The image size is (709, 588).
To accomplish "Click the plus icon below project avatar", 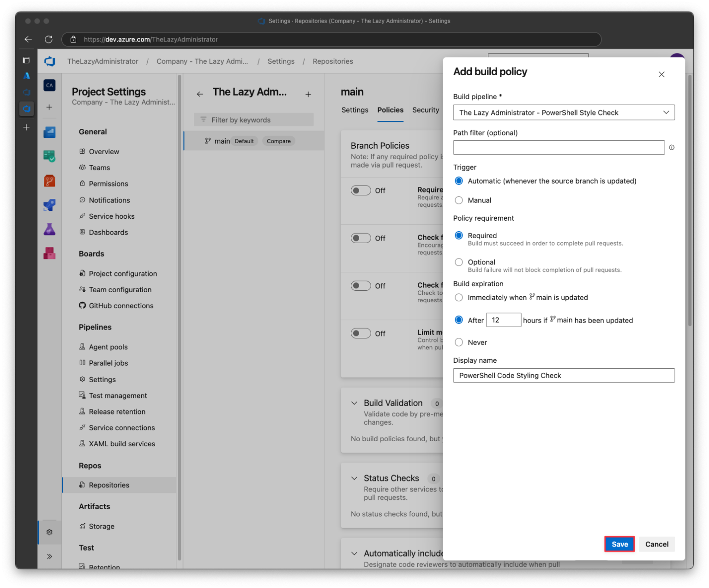I will pos(49,107).
